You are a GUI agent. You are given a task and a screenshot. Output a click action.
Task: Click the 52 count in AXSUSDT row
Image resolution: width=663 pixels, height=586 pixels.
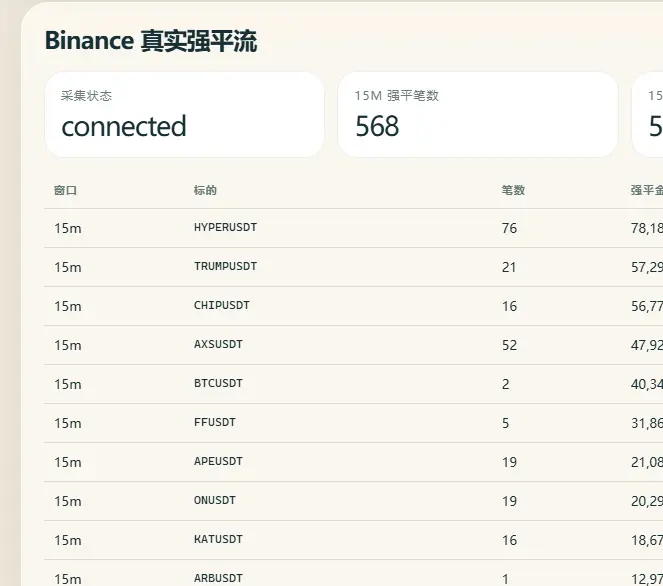click(509, 345)
